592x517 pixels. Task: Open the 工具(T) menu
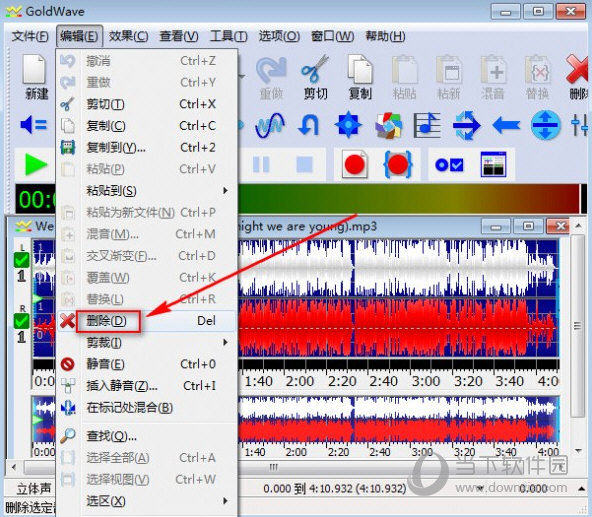coord(228,36)
